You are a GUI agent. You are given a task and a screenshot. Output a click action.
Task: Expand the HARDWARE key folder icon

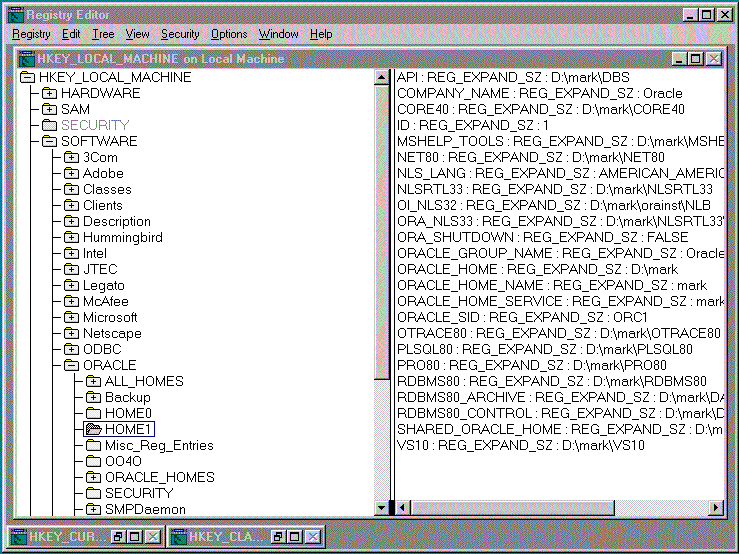(49, 93)
